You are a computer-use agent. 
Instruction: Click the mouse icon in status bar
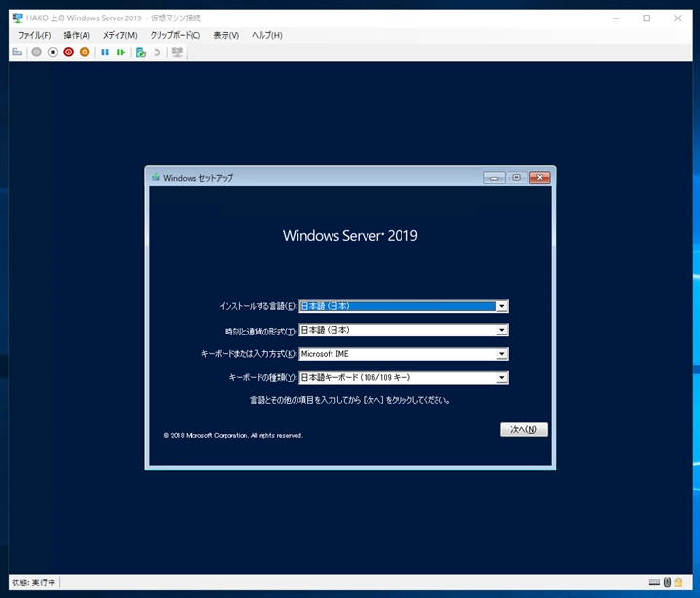(x=667, y=581)
